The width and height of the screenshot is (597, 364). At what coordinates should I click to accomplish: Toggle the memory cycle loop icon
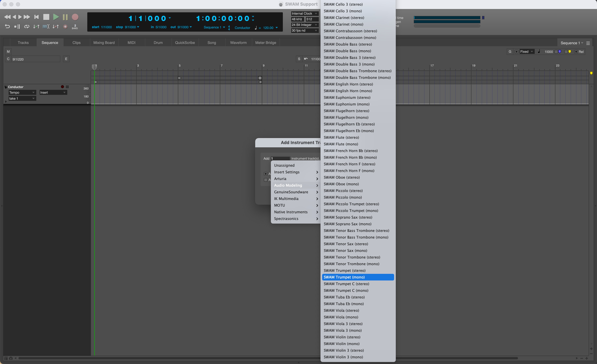pyautogui.click(x=27, y=27)
